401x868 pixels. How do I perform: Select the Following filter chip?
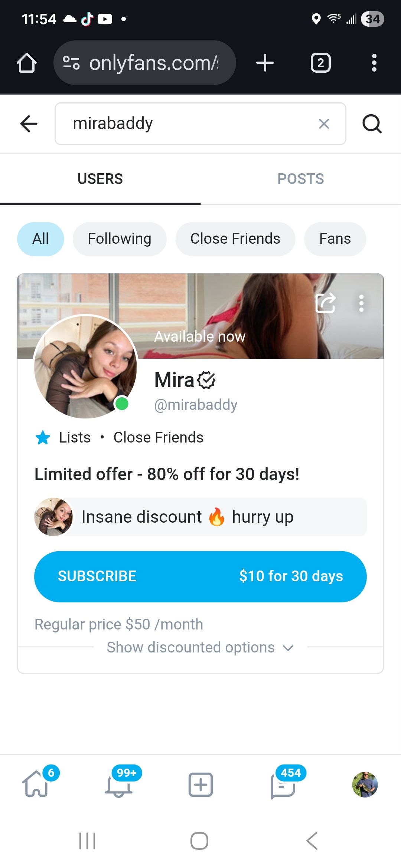point(120,239)
